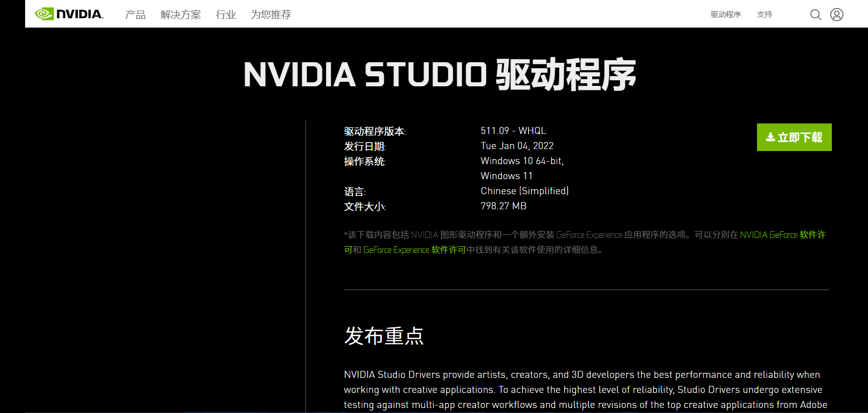Click the green 立即下载 button
The height and width of the screenshot is (413, 868).
pos(794,137)
